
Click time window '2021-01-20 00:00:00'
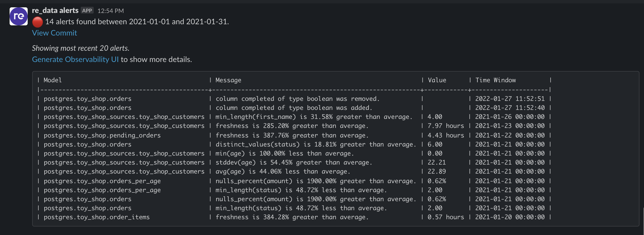(510, 217)
